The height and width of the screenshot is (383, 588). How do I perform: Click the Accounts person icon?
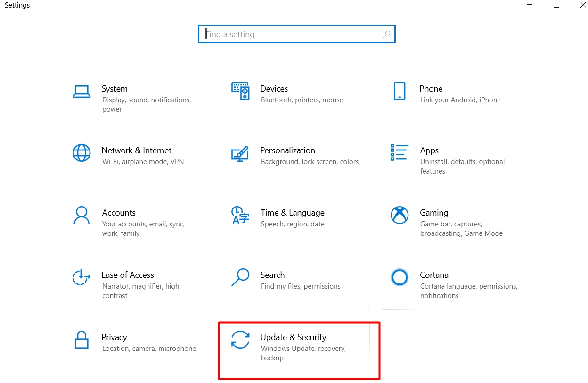point(82,215)
